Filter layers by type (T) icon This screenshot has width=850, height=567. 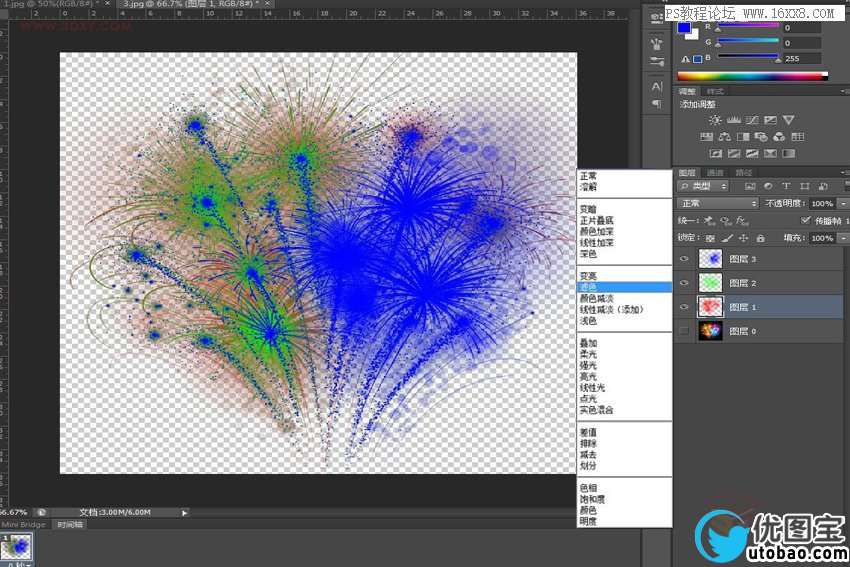click(786, 186)
